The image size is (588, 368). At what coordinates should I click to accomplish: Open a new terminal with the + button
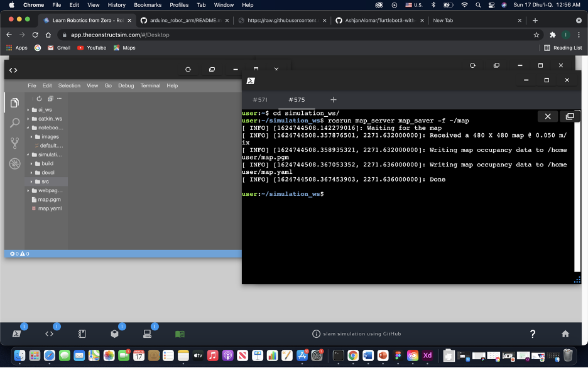click(x=333, y=99)
